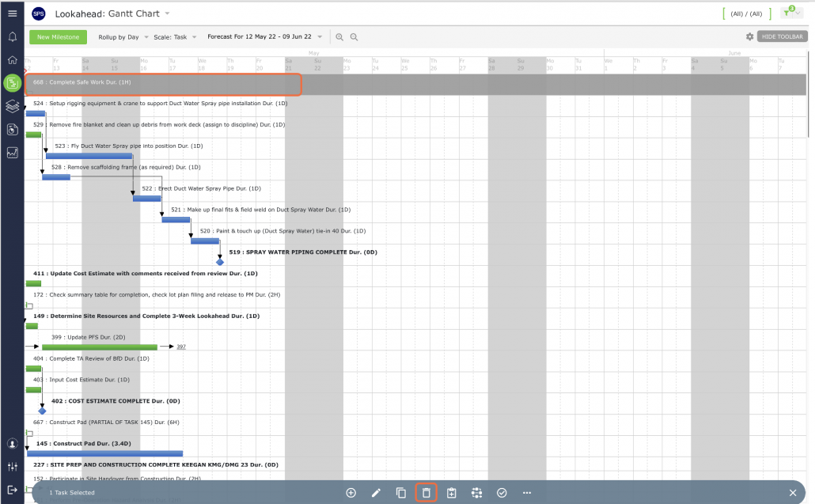Click blue diamond marker for milestone 402
815x504 pixels.
42,411
